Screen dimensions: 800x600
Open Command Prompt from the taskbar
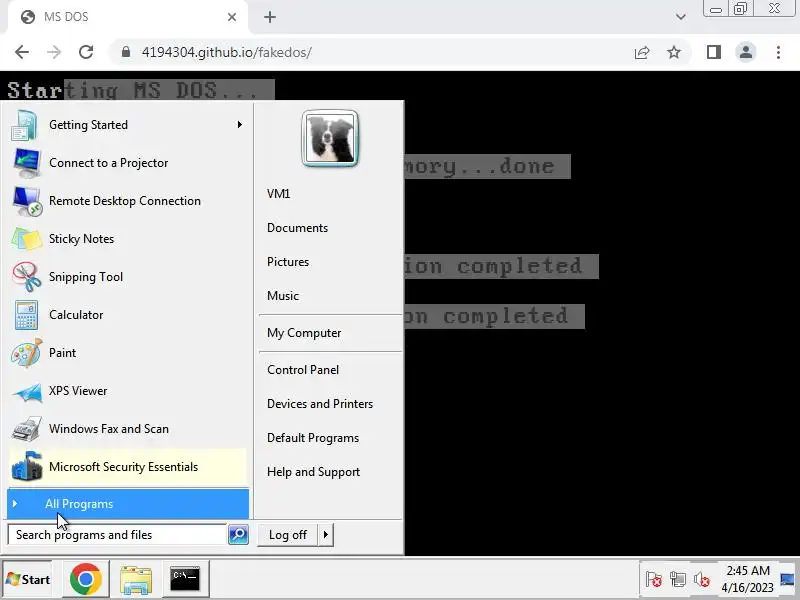[185, 579]
